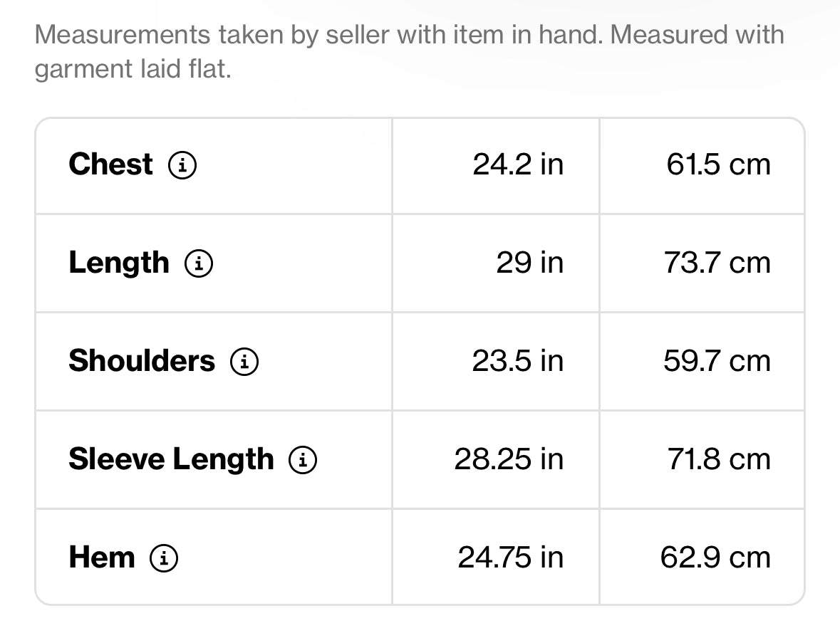The width and height of the screenshot is (840, 633).
Task: Click the 73.7 cm length value
Action: 717,263
